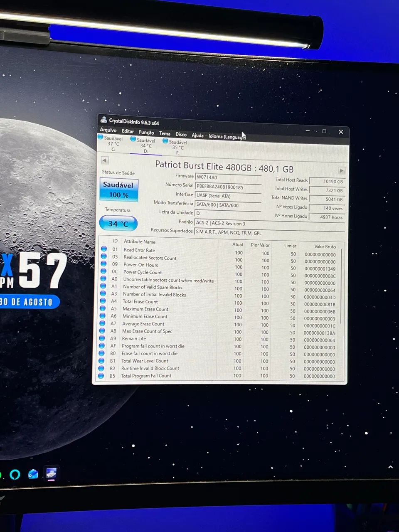The width and height of the screenshot is (399, 532).
Task: Open the Tema menu
Action: tap(165, 133)
